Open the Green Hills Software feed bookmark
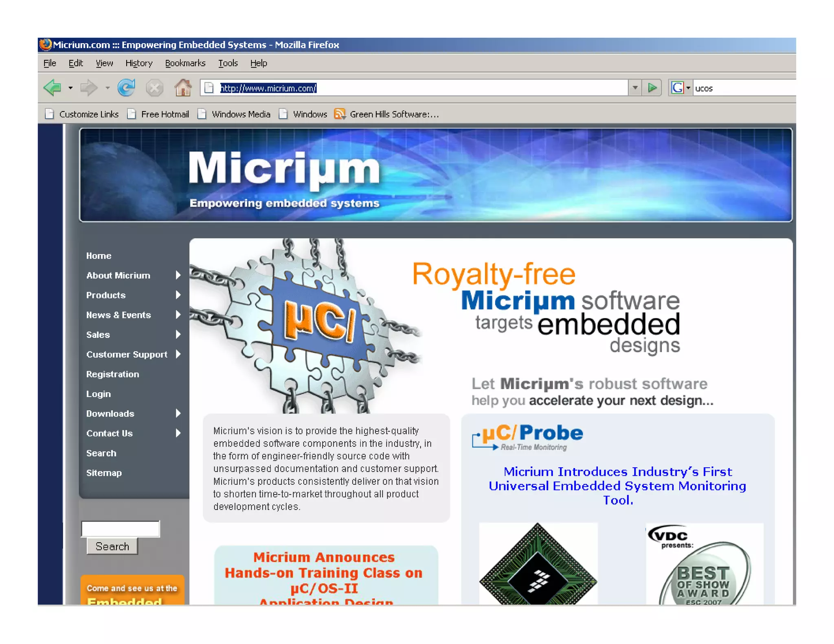This screenshot has height=644, width=834. click(x=387, y=114)
